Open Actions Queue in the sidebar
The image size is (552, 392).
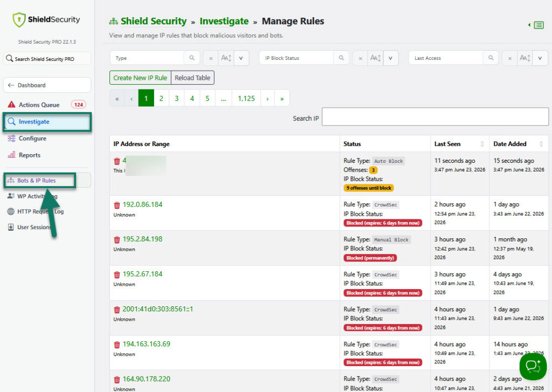(x=39, y=105)
